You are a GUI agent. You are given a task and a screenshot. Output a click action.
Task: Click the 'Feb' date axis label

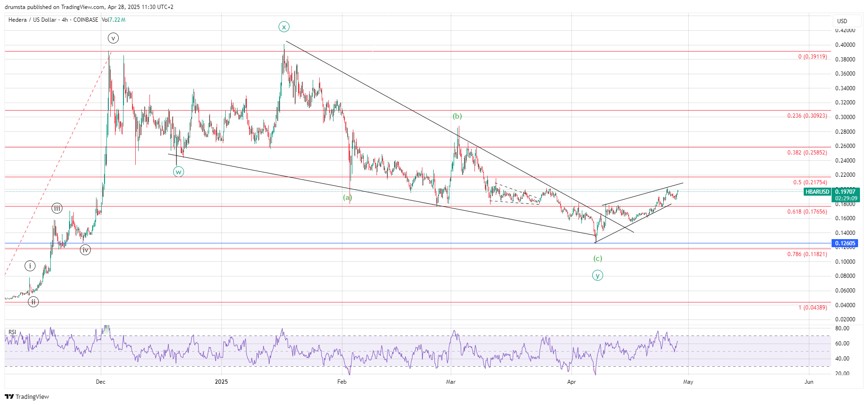(342, 382)
